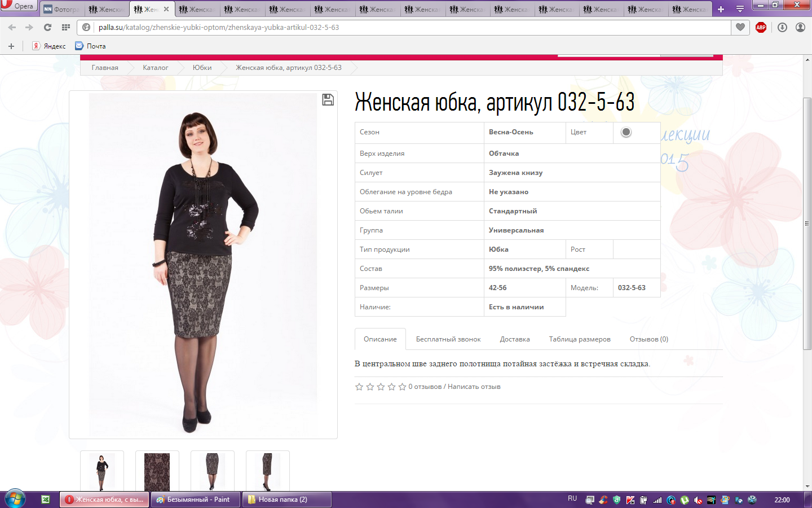
Task: Reload the page with refresh icon
Action: tap(47, 27)
